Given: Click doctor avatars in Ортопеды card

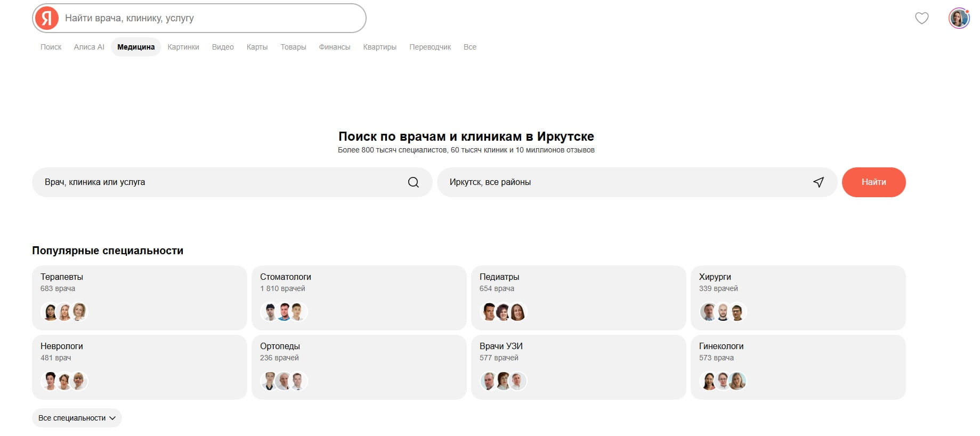Looking at the screenshot, I should click(284, 381).
